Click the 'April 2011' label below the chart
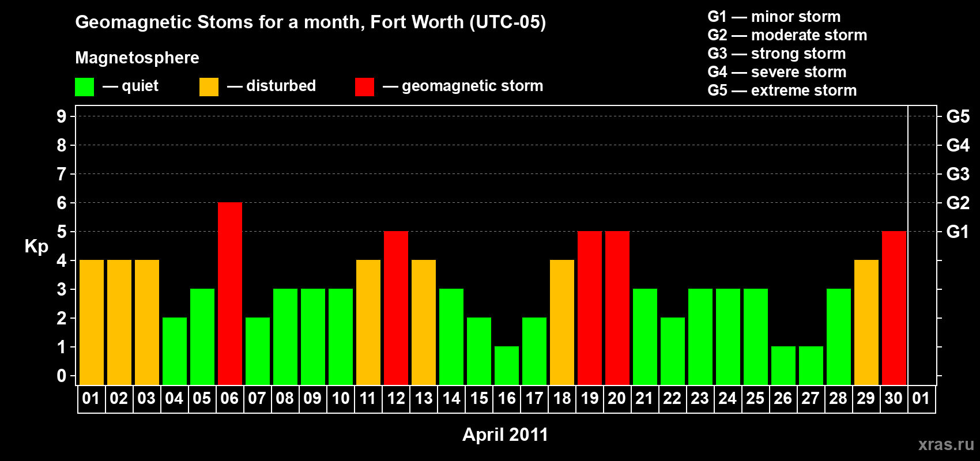Screen dimensions: 980x461 [x=505, y=434]
